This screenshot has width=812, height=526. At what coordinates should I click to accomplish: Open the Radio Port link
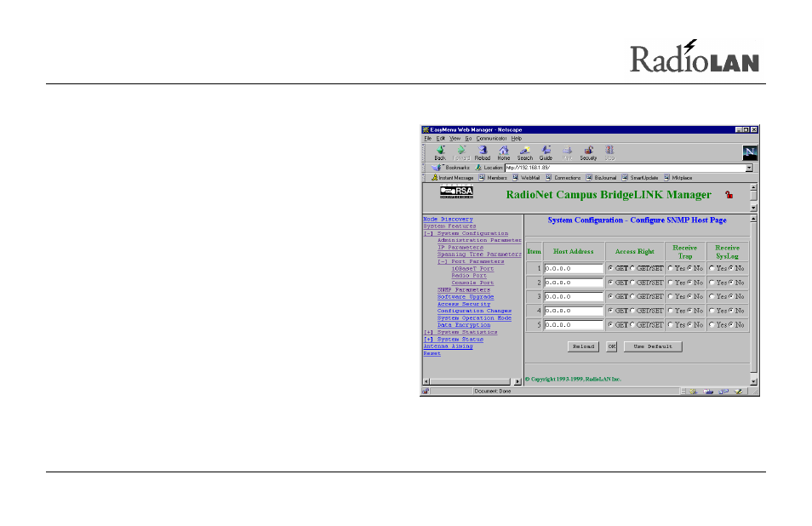pos(469,276)
